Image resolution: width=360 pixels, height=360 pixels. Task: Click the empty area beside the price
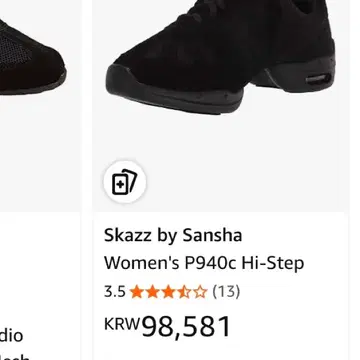[287, 327]
